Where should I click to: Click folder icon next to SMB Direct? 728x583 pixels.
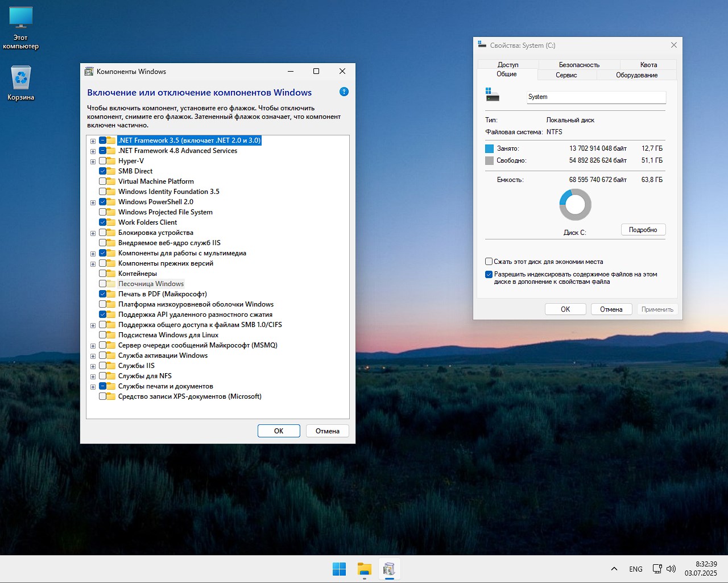[111, 171]
